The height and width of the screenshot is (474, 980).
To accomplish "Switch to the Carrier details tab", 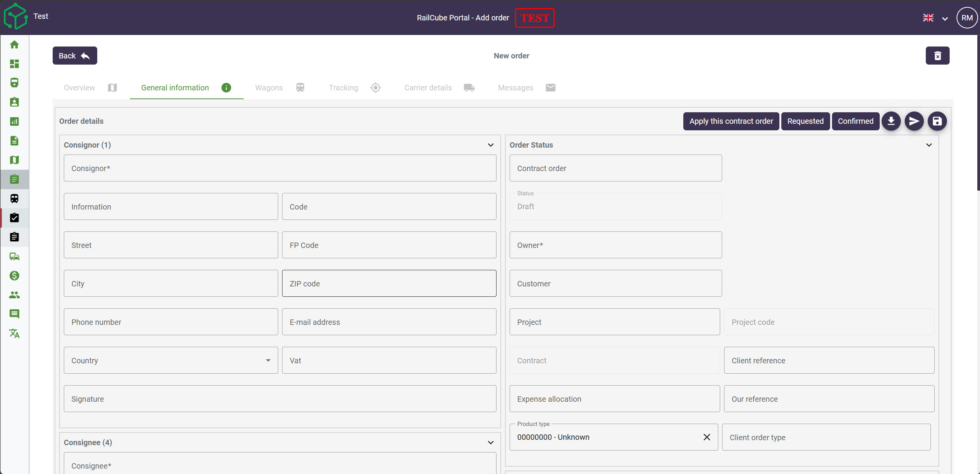I will pos(439,88).
